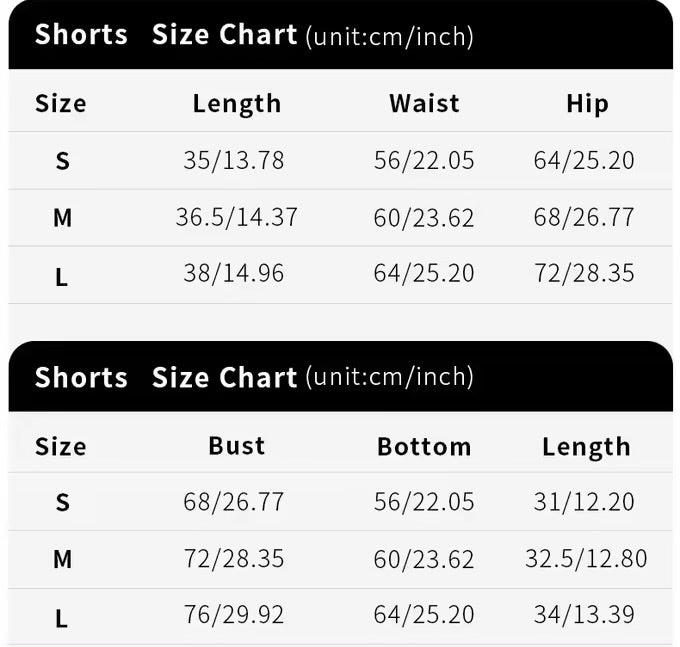The width and height of the screenshot is (680, 647).
Task: Click the 72/28.35 bust value
Action: (x=234, y=558)
